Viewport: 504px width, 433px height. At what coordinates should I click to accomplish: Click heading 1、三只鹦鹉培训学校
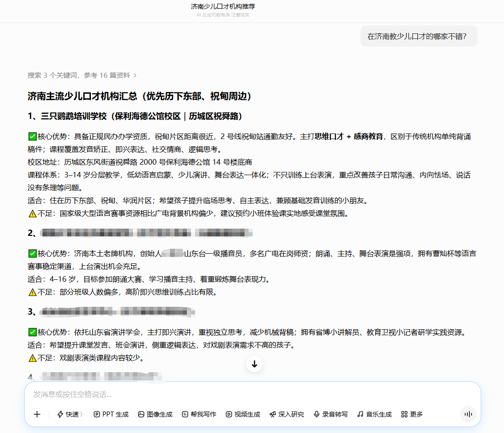(x=135, y=116)
